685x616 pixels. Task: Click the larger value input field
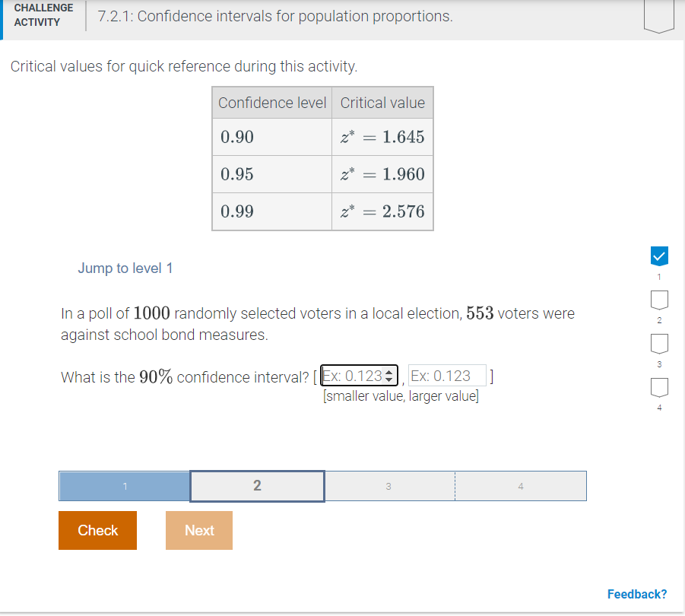[446, 375]
